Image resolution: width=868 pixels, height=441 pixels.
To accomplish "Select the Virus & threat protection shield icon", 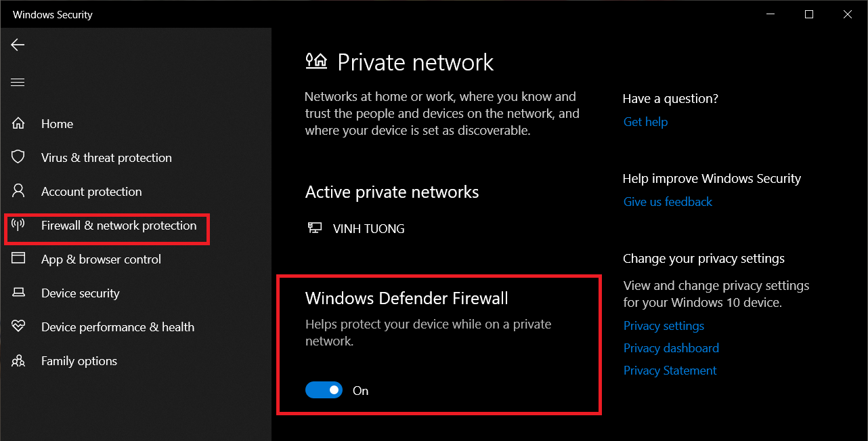I will (18, 157).
